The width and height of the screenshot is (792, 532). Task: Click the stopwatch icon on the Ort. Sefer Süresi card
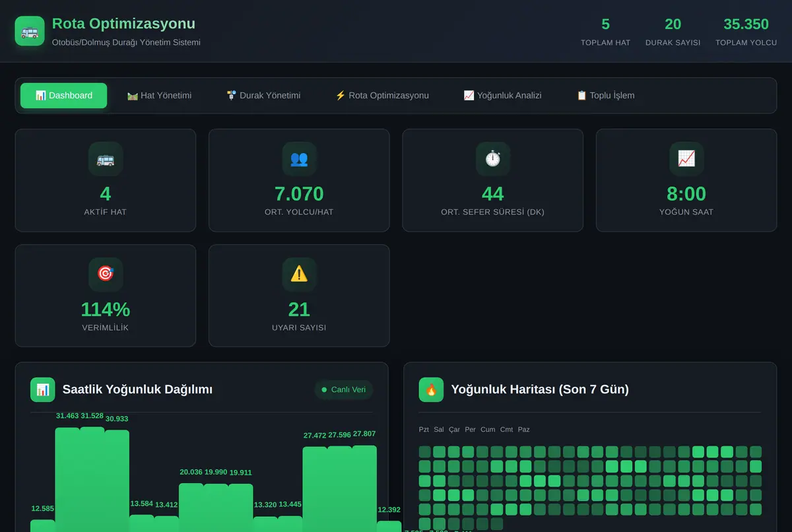point(493,159)
